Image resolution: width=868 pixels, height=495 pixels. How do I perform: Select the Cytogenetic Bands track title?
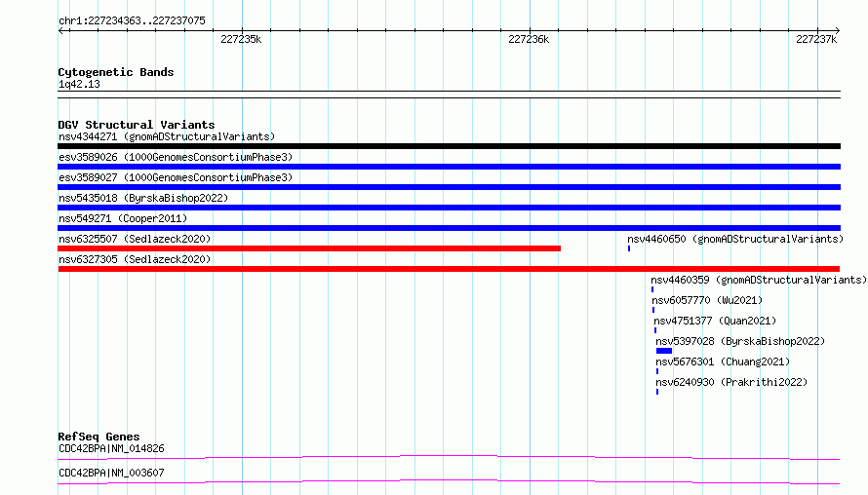pos(116,72)
